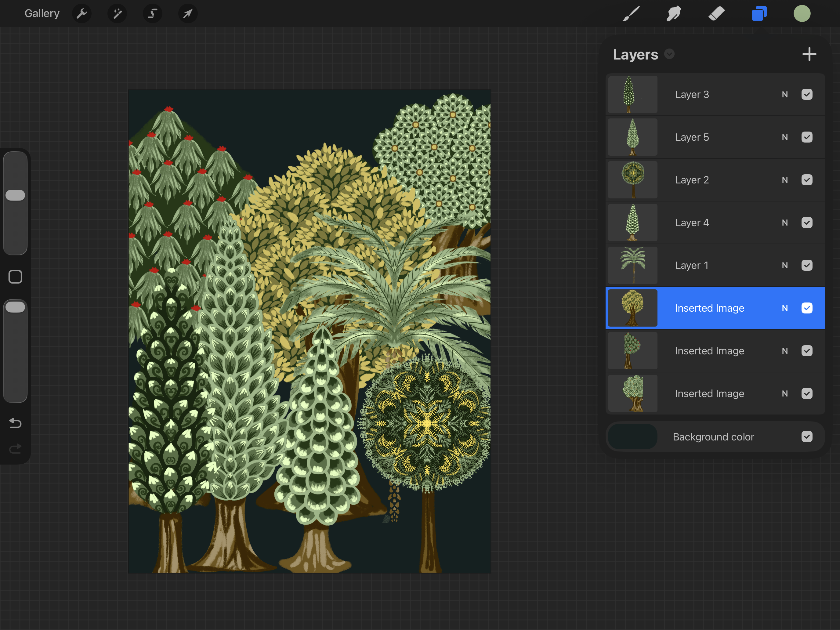Select Layer 5 name
Screen dimensions: 840x630
(x=692, y=137)
